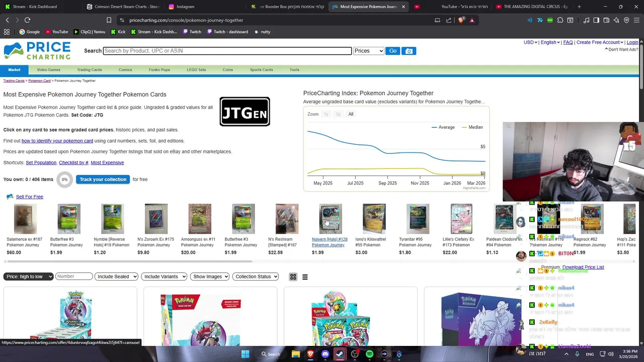The width and height of the screenshot is (644, 362).
Task: Click the Go search button
Action: pos(392,51)
